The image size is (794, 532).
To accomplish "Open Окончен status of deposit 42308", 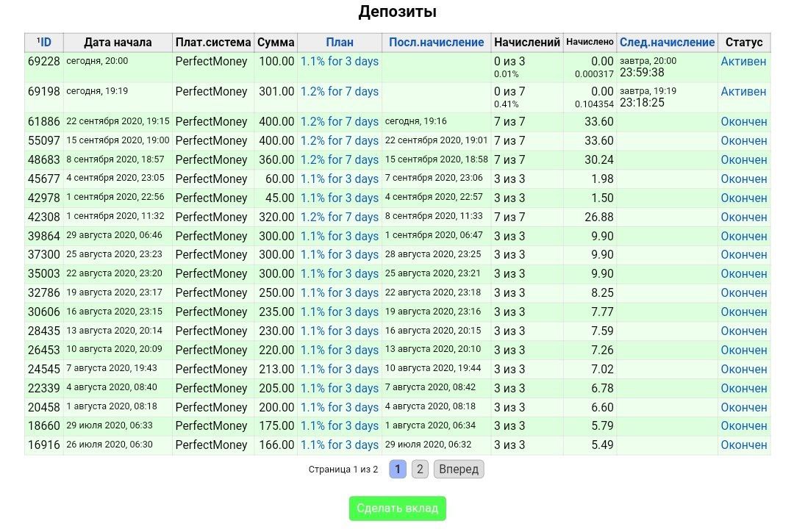I will 744,218.
